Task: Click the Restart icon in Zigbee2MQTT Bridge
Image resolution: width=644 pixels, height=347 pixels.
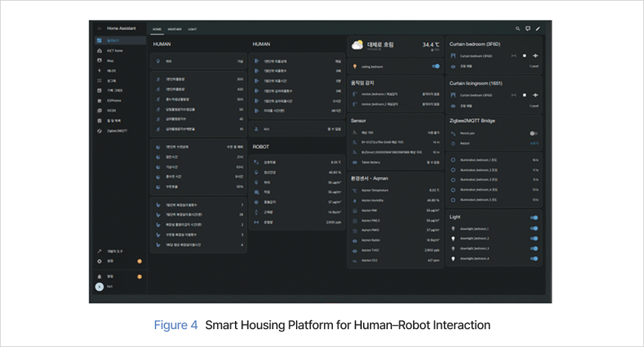Action: pyautogui.click(x=453, y=143)
